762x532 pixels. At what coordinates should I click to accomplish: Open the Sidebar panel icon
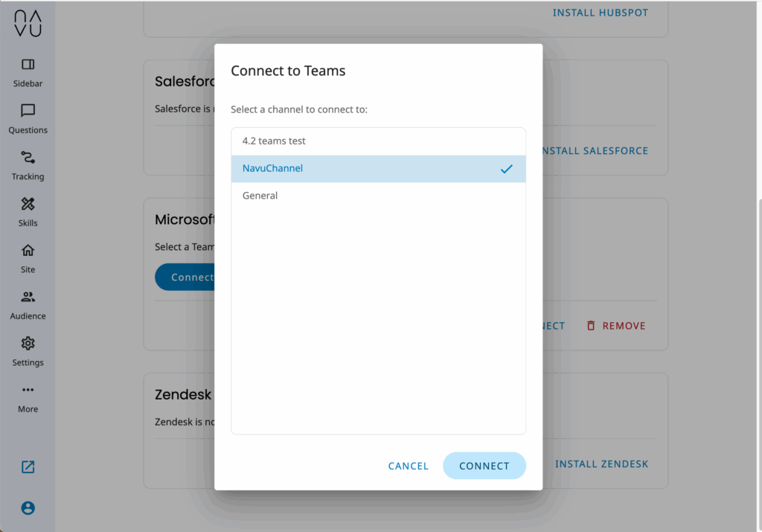coord(28,65)
